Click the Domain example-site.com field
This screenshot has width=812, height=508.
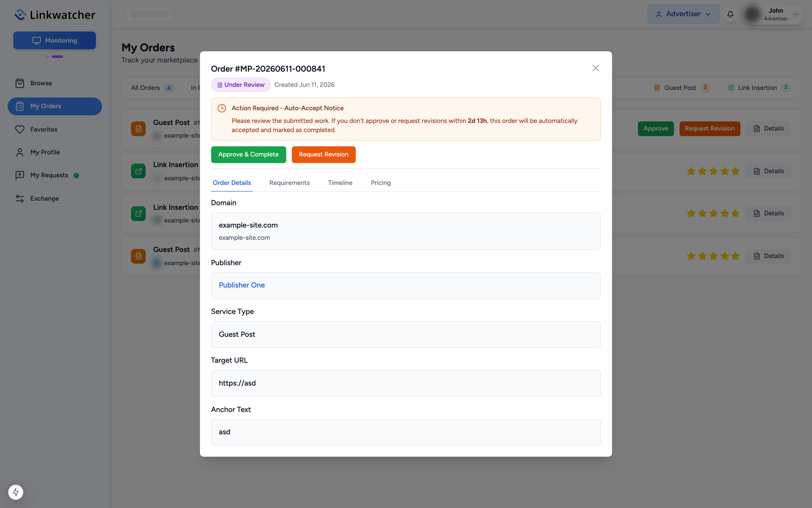point(406,231)
